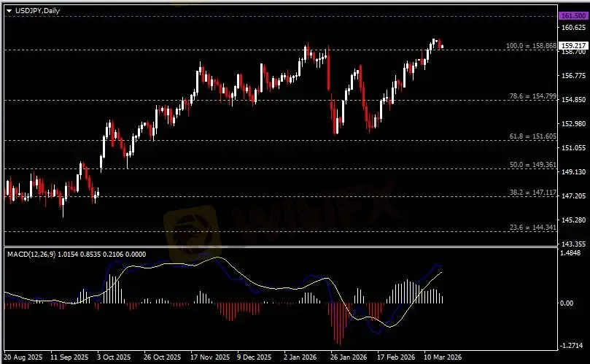Click price scale value 151.055
The image size is (590, 364).
click(x=573, y=148)
